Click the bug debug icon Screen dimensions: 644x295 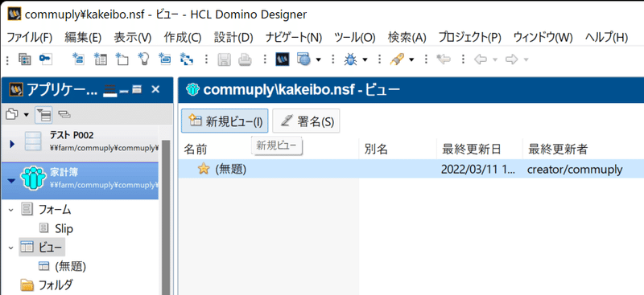point(351,60)
